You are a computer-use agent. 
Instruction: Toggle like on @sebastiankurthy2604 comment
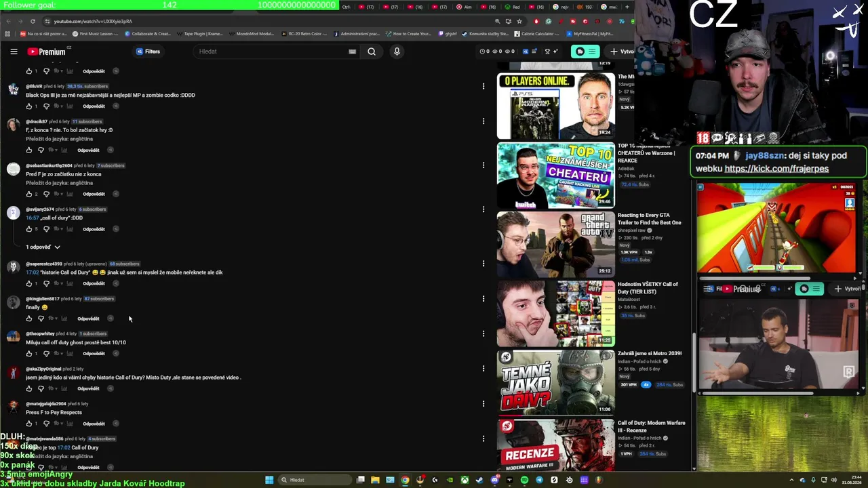29,194
